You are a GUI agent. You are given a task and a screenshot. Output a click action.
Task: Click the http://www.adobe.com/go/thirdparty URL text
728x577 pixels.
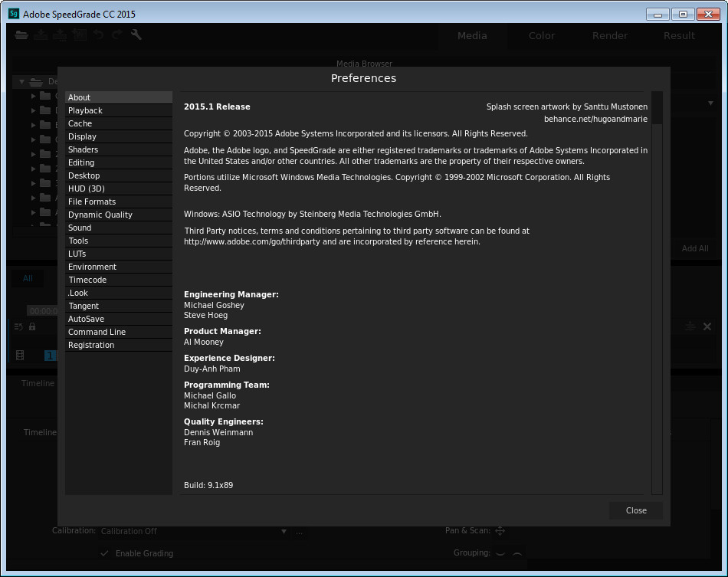point(252,241)
